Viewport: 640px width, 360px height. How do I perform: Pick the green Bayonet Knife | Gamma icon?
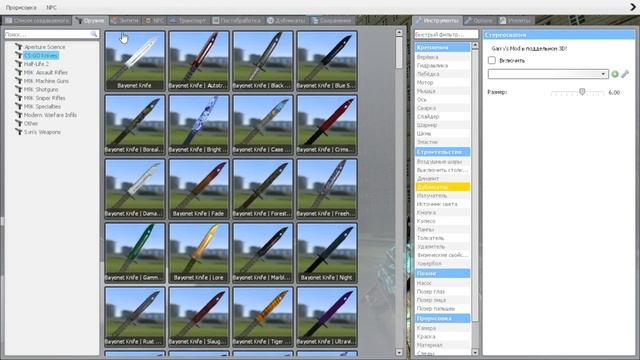point(135,253)
